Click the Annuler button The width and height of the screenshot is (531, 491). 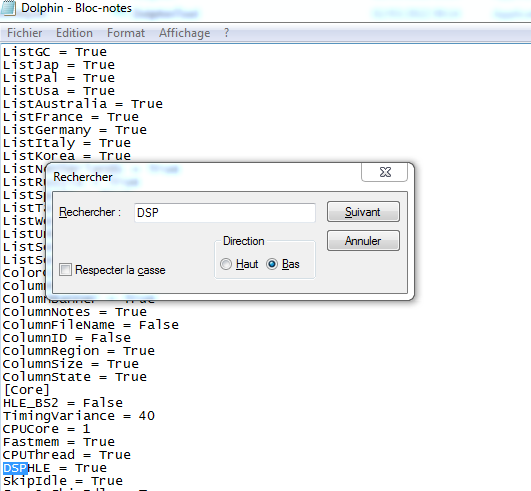363,241
